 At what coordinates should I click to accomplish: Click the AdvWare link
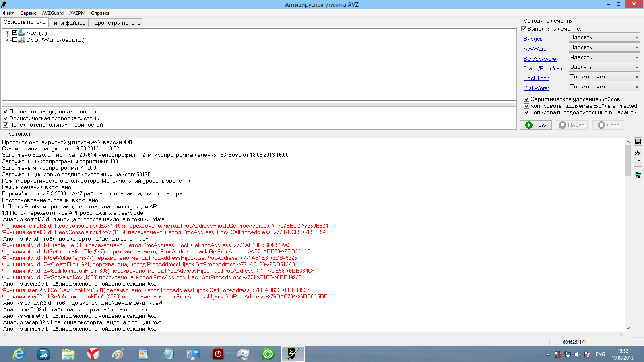coord(536,49)
